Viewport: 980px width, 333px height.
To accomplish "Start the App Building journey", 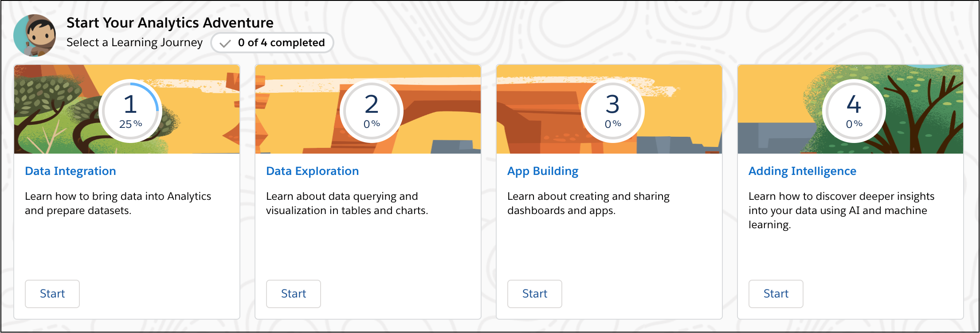I will click(535, 294).
